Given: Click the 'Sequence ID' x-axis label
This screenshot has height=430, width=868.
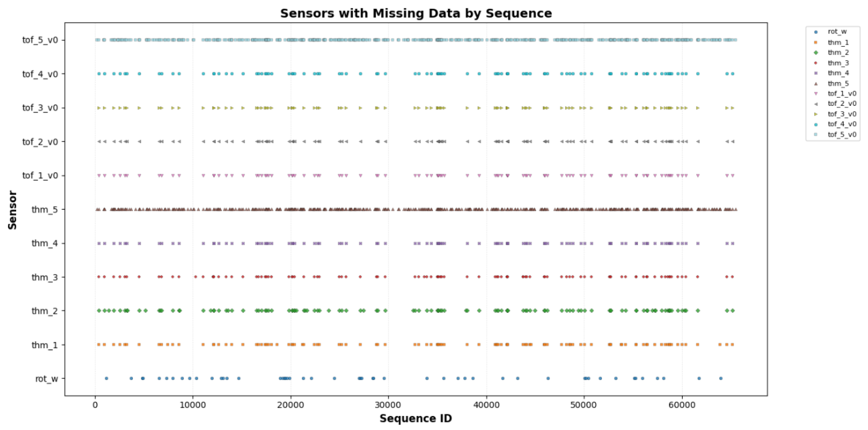Looking at the screenshot, I should click(x=415, y=418).
